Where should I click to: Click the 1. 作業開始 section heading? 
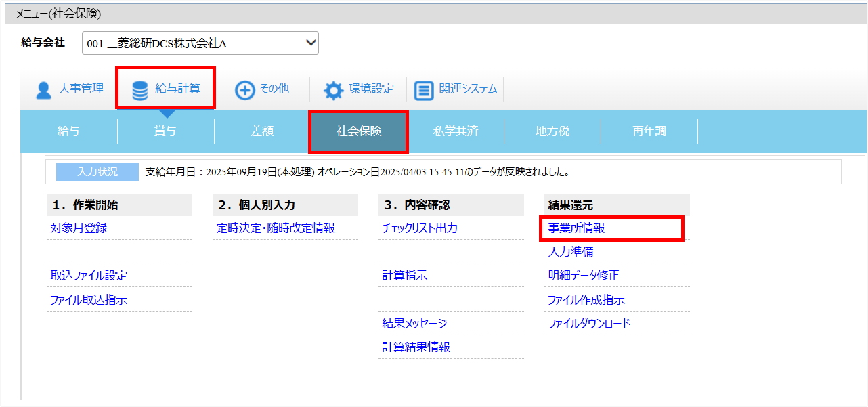[119, 205]
